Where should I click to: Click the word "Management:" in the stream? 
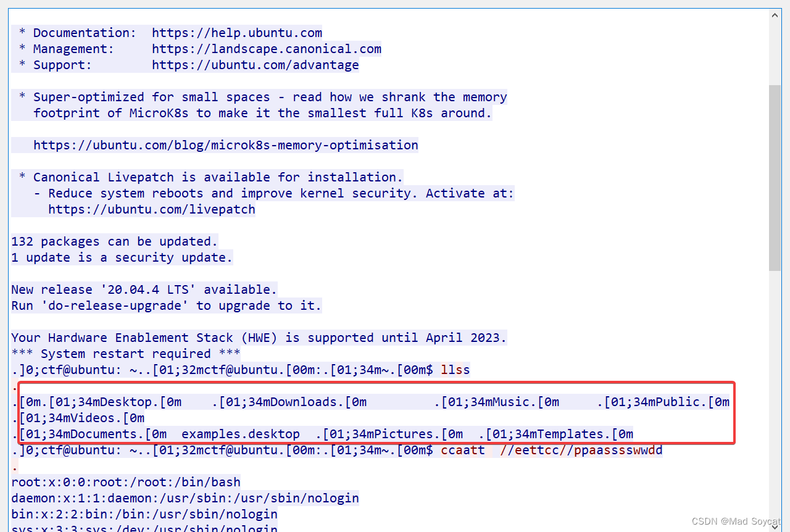click(73, 49)
